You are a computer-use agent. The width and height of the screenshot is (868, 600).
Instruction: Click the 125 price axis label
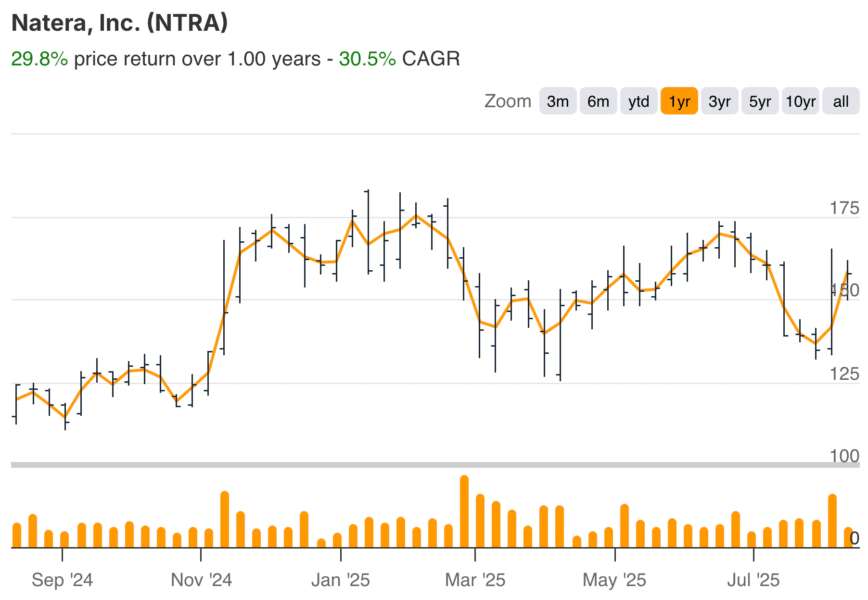(844, 374)
